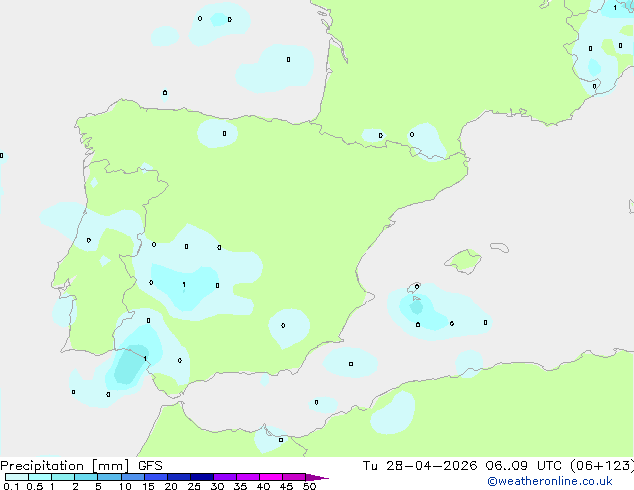Click the legend swatch between 0.5 and 1

pyautogui.click(x=40, y=477)
